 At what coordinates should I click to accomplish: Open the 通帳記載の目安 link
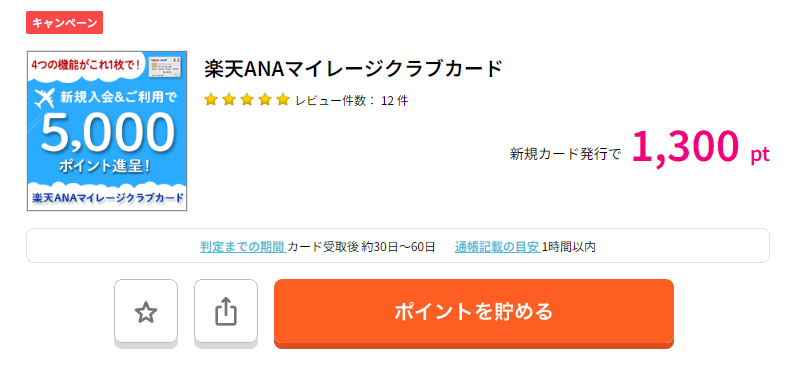coord(497,247)
